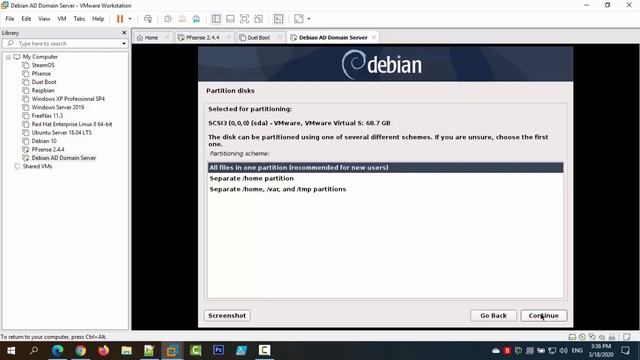640x360 pixels.
Task: Click the Unity mode toolbar icon
Action: click(259, 19)
